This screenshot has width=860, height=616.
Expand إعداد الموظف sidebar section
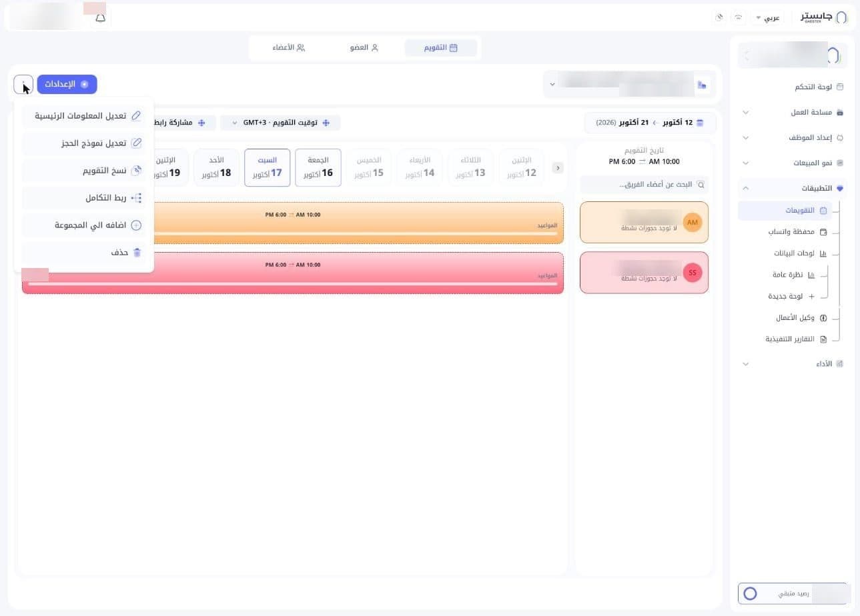point(793,137)
